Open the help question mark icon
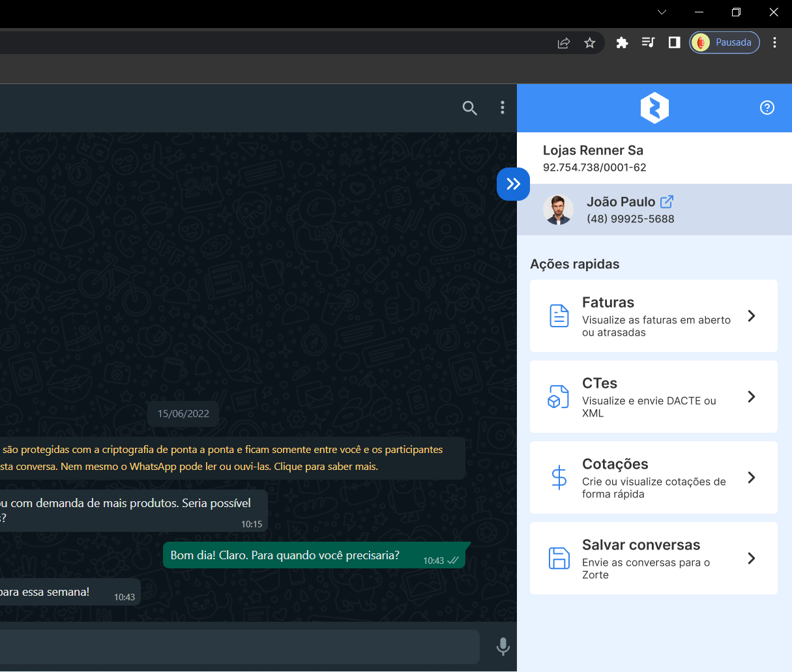 coord(767,108)
